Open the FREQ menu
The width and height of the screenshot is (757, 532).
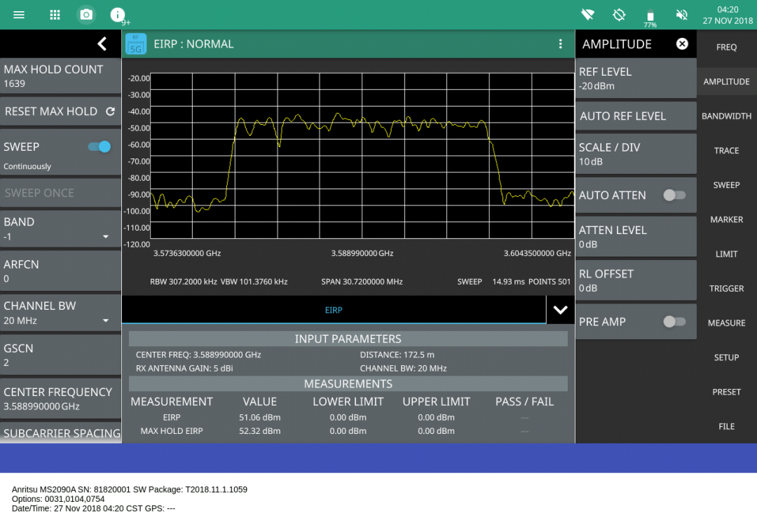(726, 47)
